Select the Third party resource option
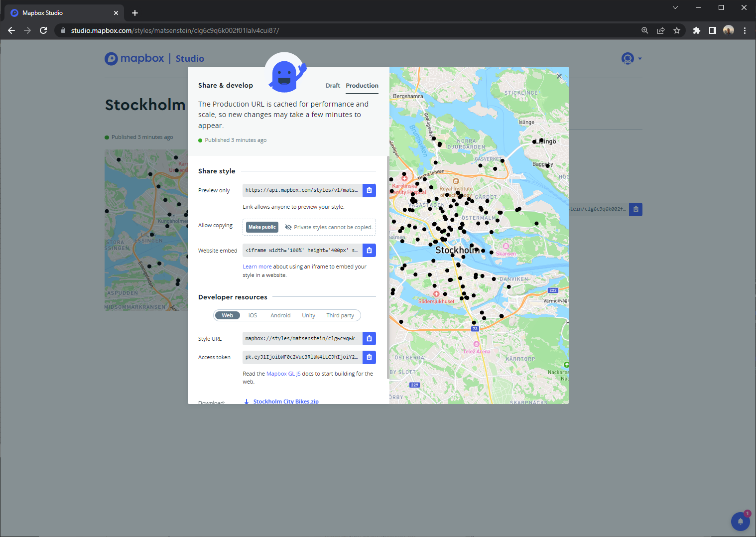This screenshot has height=537, width=756. tap(340, 315)
